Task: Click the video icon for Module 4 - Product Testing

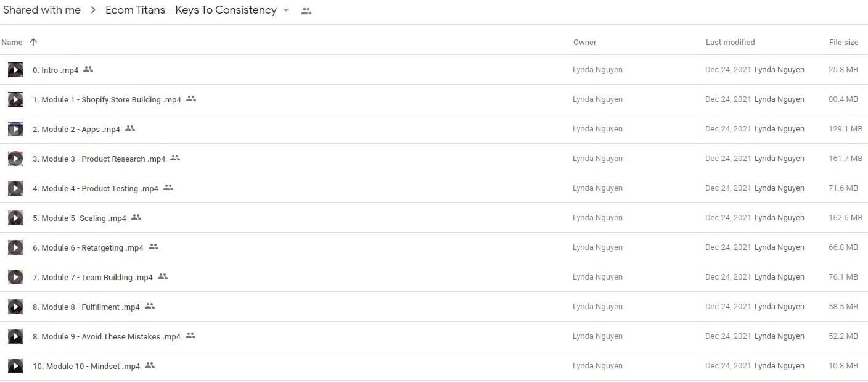Action: pos(15,188)
